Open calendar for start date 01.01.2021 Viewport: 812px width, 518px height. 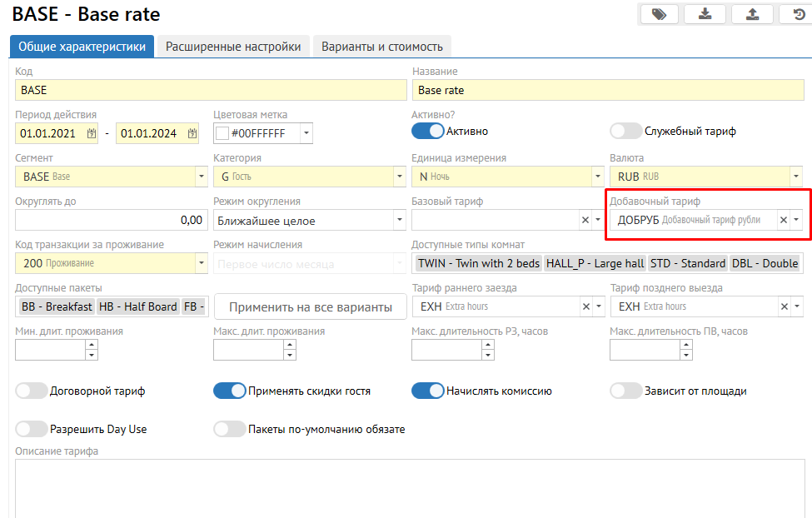[92, 133]
